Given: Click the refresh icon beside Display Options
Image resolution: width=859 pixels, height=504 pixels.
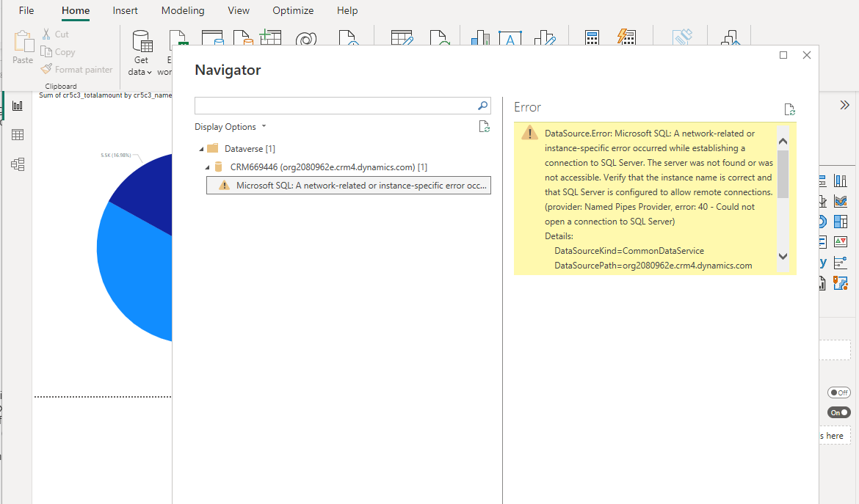Looking at the screenshot, I should [485, 127].
